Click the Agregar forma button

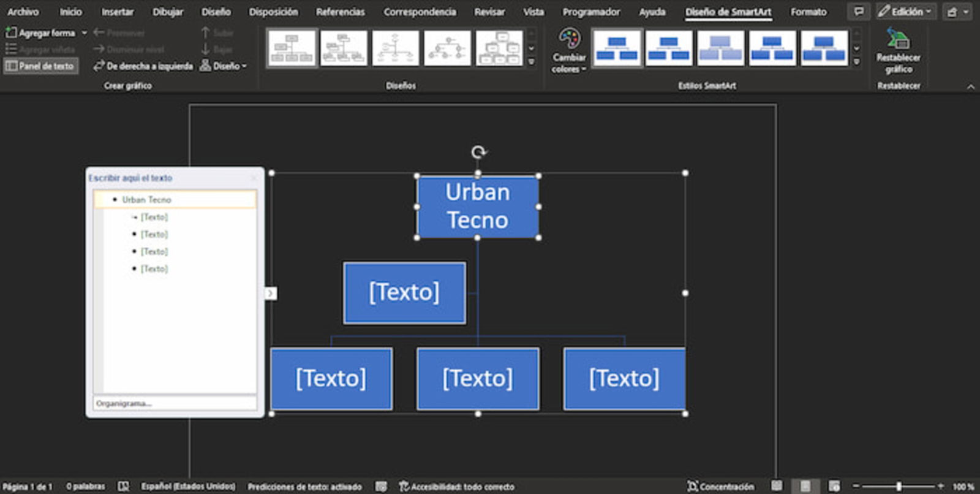point(40,33)
